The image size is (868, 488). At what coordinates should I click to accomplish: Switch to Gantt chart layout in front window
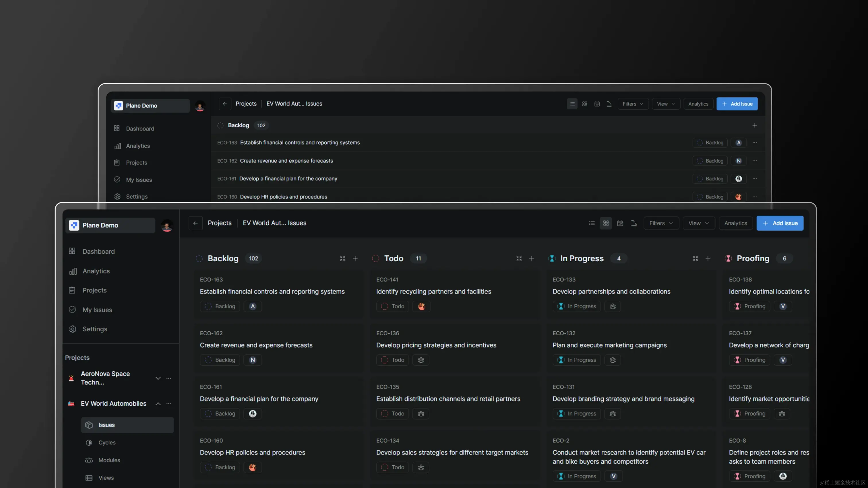point(634,223)
